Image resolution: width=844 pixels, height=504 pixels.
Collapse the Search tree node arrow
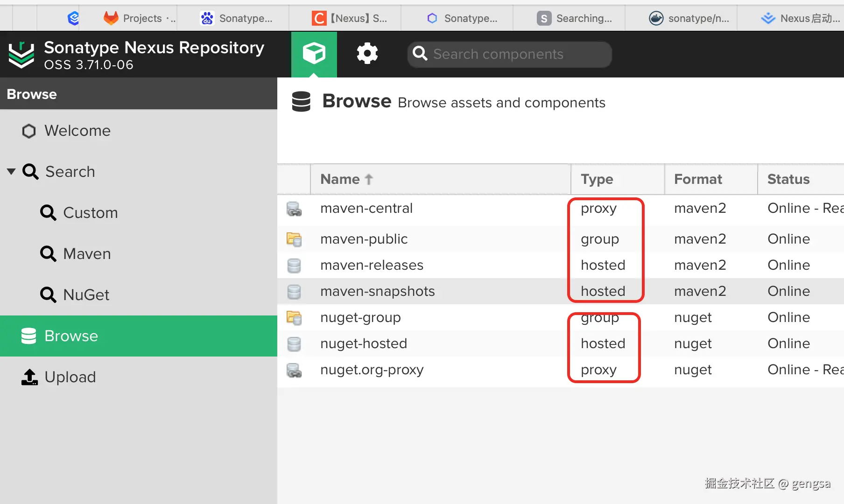coord(12,172)
